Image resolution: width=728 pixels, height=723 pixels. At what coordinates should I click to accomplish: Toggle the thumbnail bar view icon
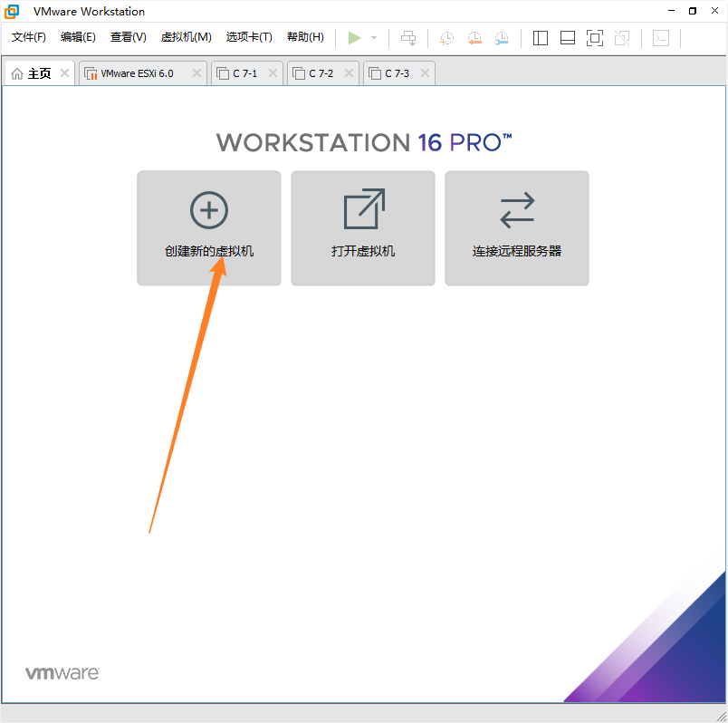click(x=568, y=38)
